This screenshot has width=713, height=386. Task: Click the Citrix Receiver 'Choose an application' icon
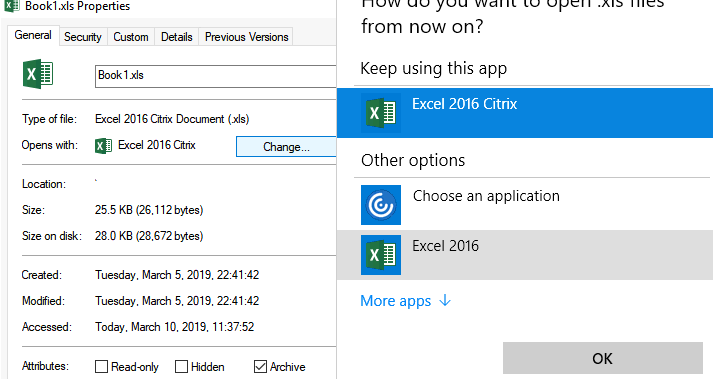point(381,205)
